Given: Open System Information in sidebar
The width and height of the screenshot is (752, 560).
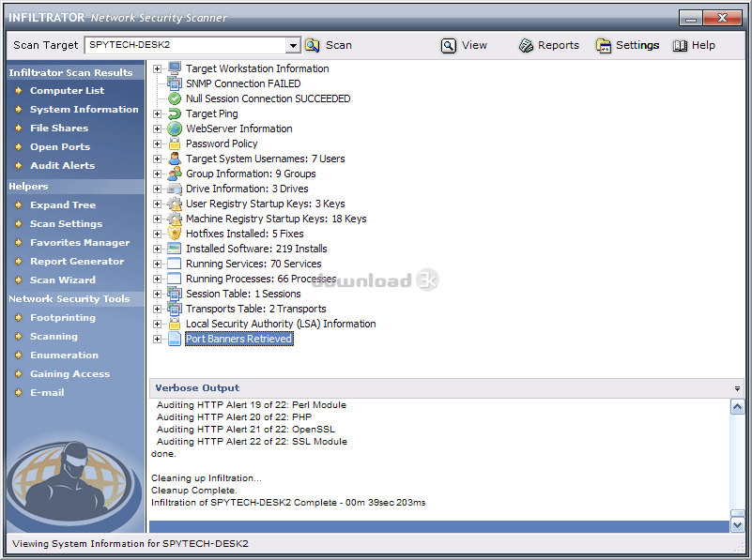Looking at the screenshot, I should [x=84, y=109].
